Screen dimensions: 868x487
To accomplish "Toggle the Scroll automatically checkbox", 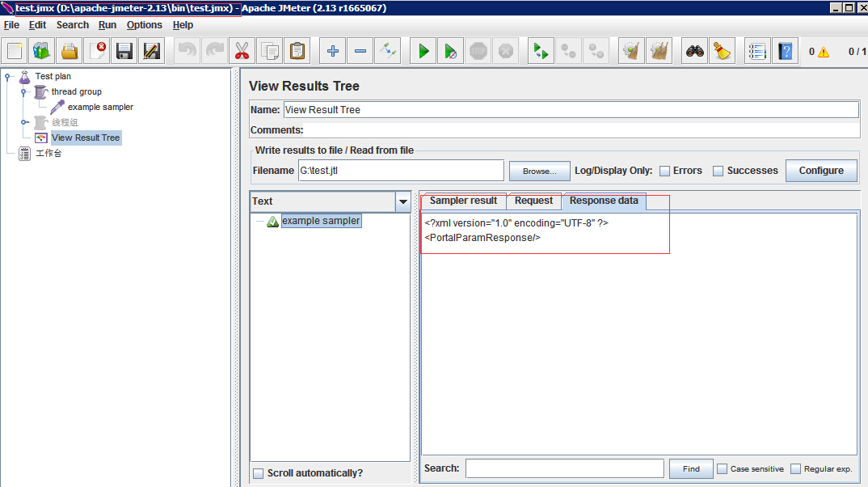I will (259, 473).
